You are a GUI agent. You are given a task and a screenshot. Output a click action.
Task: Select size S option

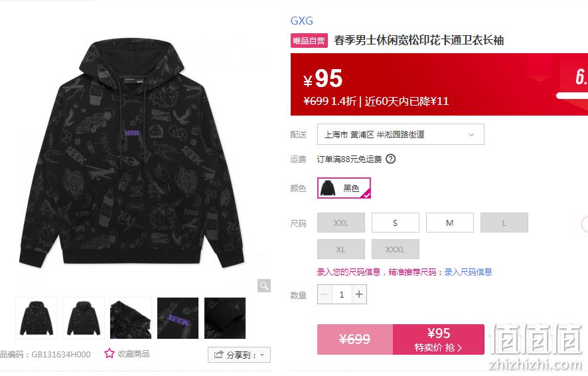(x=396, y=223)
